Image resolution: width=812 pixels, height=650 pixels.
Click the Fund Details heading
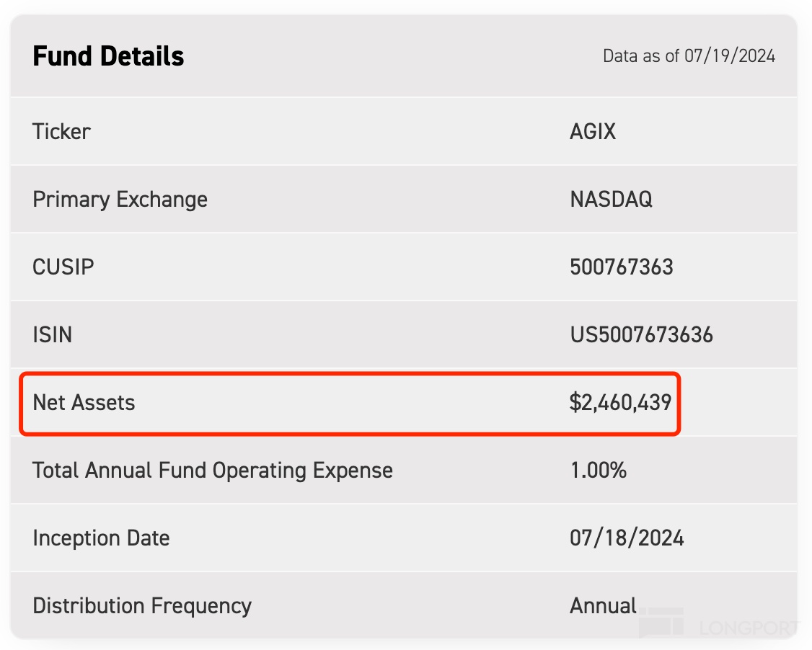point(108,56)
